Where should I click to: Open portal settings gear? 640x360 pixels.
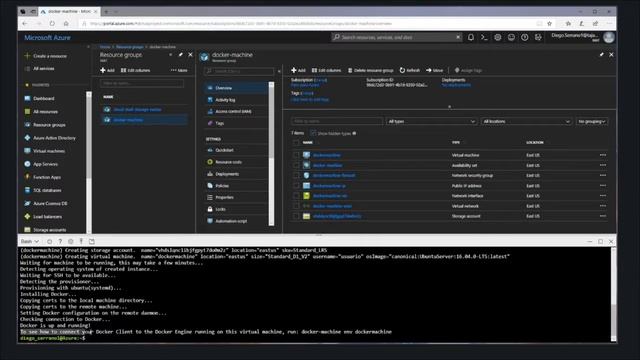(498, 37)
